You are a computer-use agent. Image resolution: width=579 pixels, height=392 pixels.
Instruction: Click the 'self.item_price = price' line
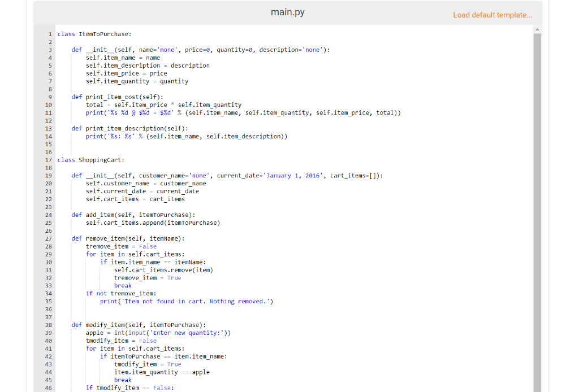coord(126,73)
